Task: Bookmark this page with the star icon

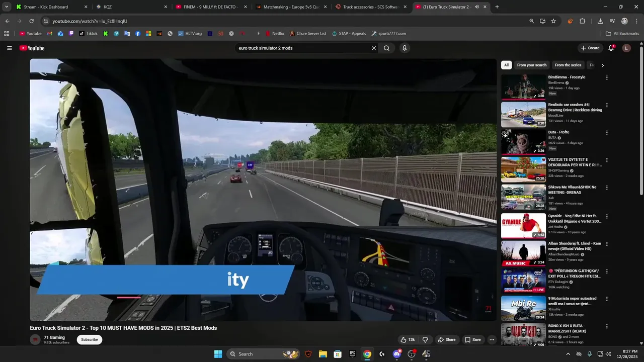Action: [553, 21]
